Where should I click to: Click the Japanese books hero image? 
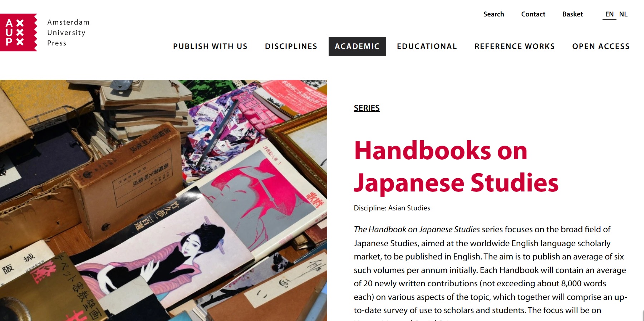(x=163, y=200)
